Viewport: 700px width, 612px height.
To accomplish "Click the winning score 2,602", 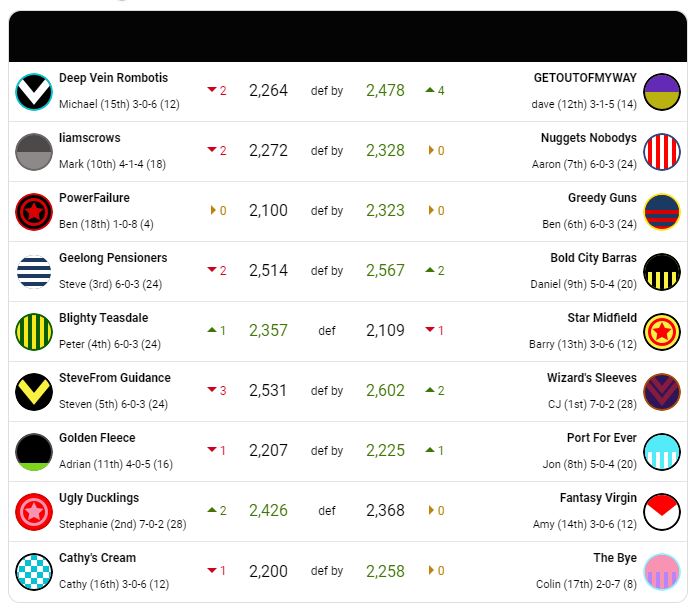I will pos(385,390).
